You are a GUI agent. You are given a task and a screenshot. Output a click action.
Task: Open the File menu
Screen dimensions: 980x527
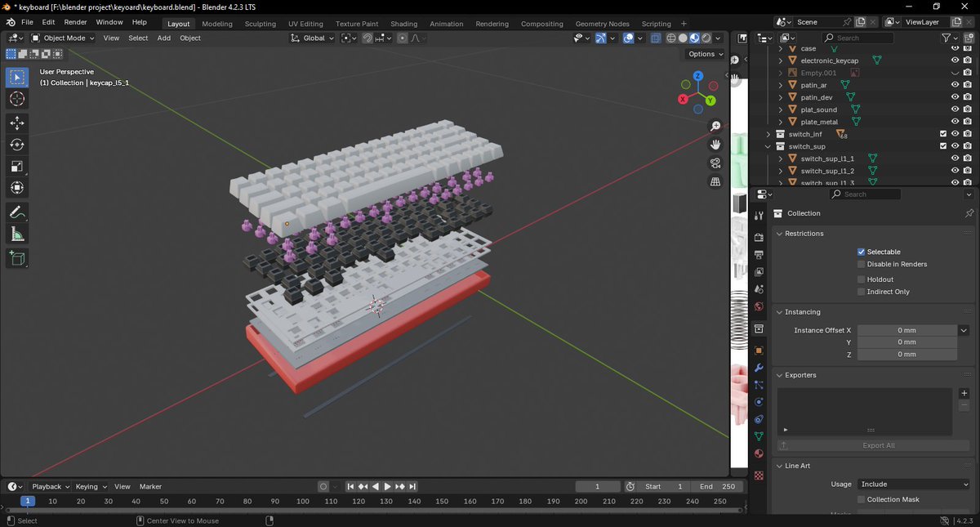pos(27,22)
